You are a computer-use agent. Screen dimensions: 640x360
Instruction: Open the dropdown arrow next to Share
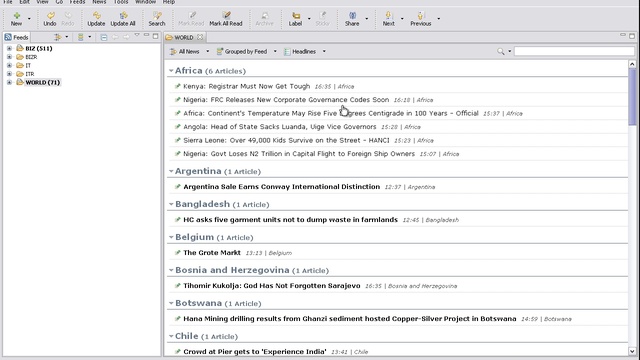click(367, 19)
